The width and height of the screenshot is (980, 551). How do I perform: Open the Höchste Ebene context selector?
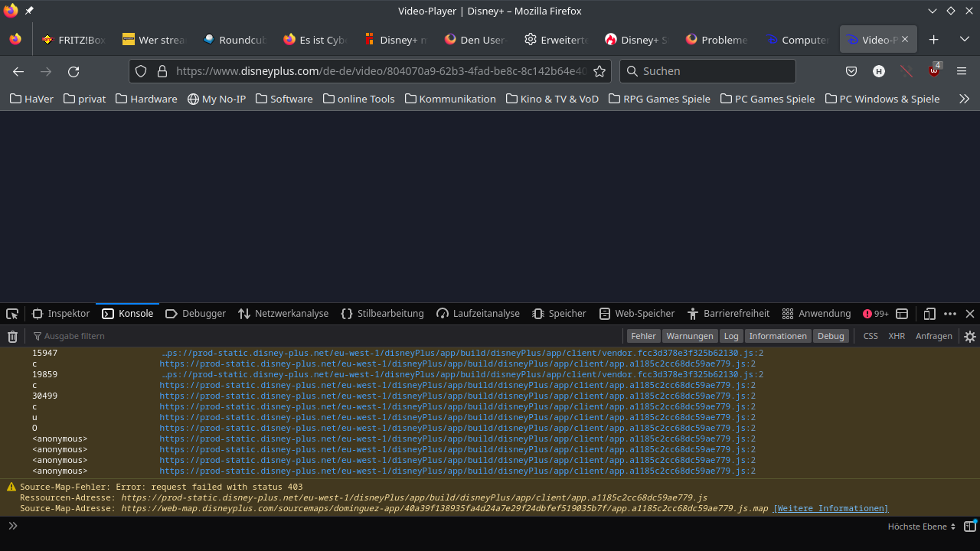(921, 527)
